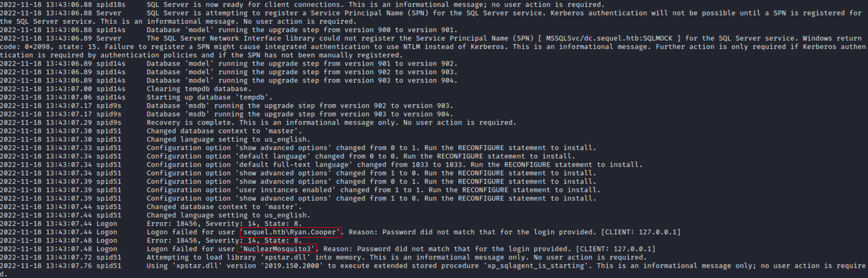Click the 'Clearing tempdb database.' log message
The image size is (868, 278).
coord(199,89)
